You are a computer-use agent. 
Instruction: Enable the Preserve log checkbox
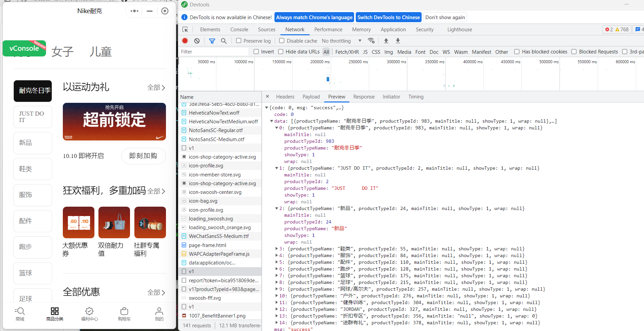[239, 41]
